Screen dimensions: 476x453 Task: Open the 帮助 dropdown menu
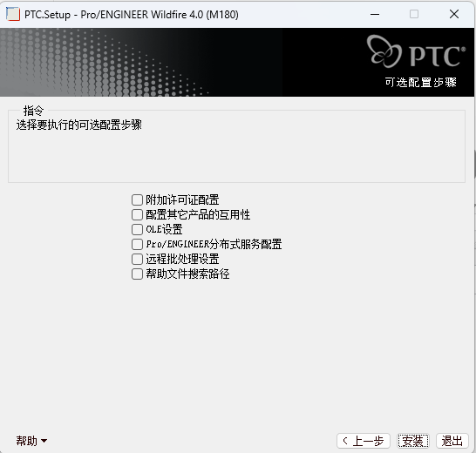(x=31, y=441)
